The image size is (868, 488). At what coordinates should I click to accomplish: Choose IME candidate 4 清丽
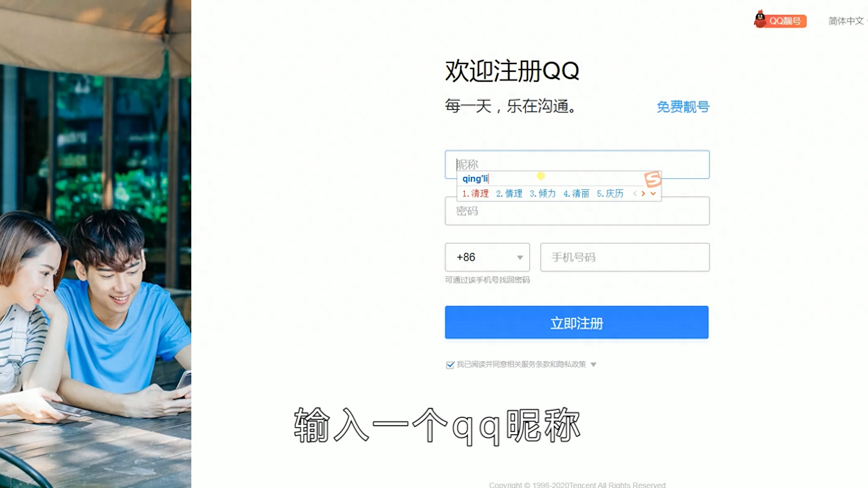click(x=576, y=193)
